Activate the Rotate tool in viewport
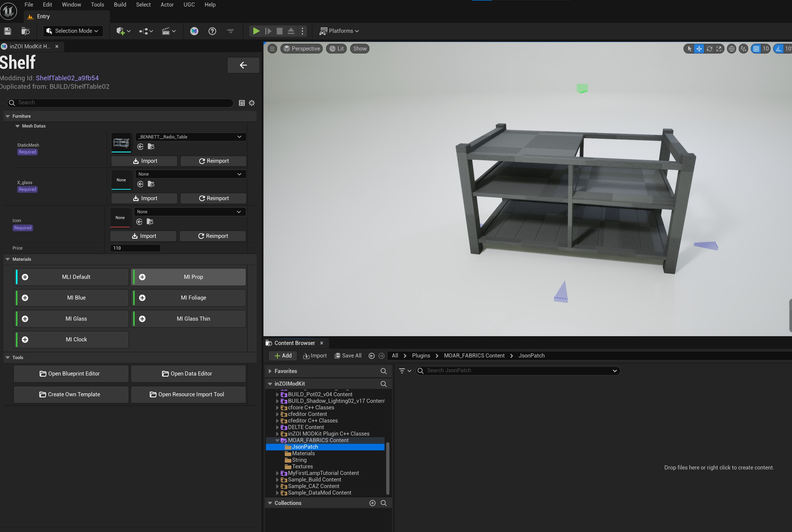 pos(709,49)
